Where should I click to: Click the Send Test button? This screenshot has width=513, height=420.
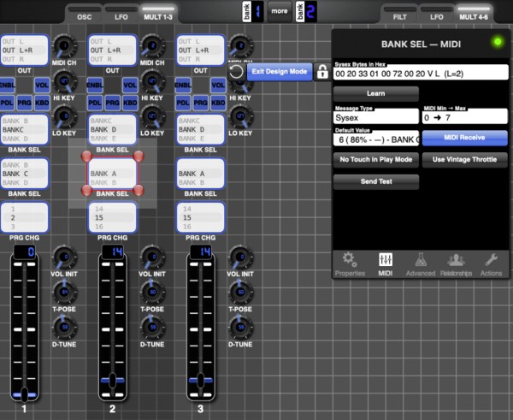point(376,181)
